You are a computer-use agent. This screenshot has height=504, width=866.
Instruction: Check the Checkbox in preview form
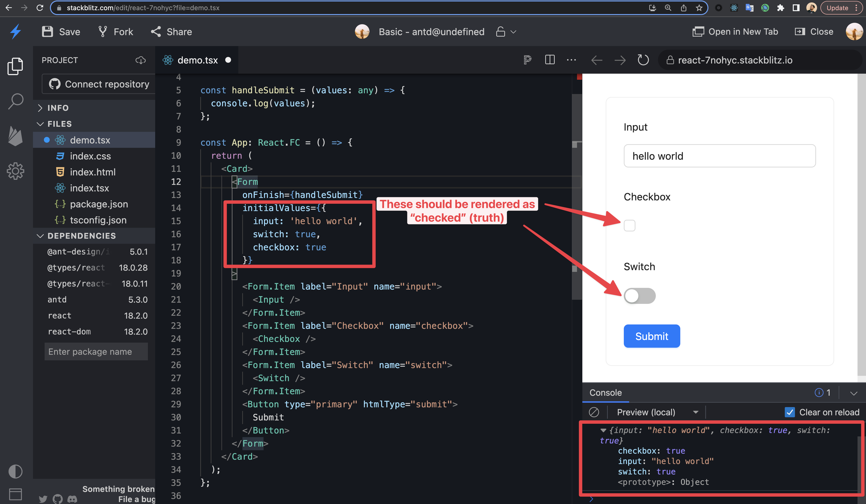click(x=629, y=226)
